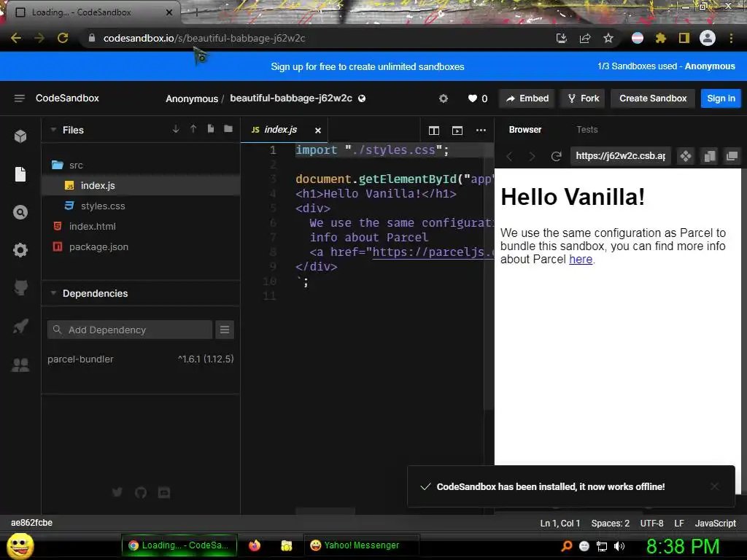Open the LF line ending selector
The image size is (747, 560).
[679, 523]
